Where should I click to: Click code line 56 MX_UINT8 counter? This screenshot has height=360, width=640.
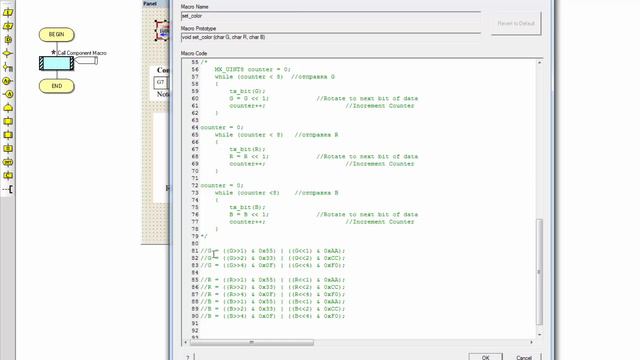[253, 70]
